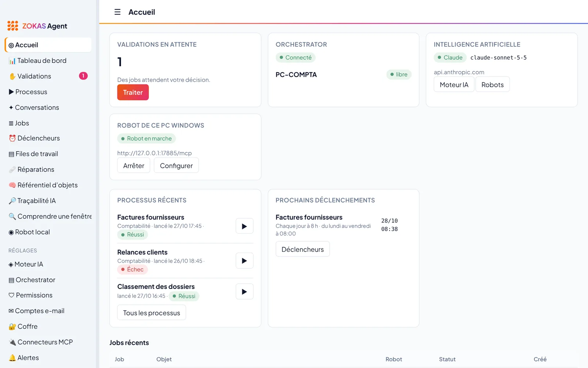
Task: Run the Classement des dossiers process
Action: 244,292
